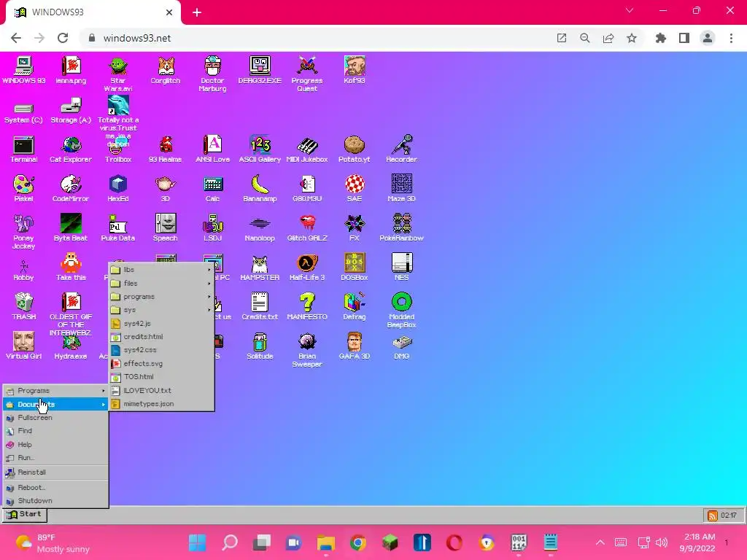The width and height of the screenshot is (747, 560).
Task: Click the Windows 93 Start button
Action: point(25,514)
